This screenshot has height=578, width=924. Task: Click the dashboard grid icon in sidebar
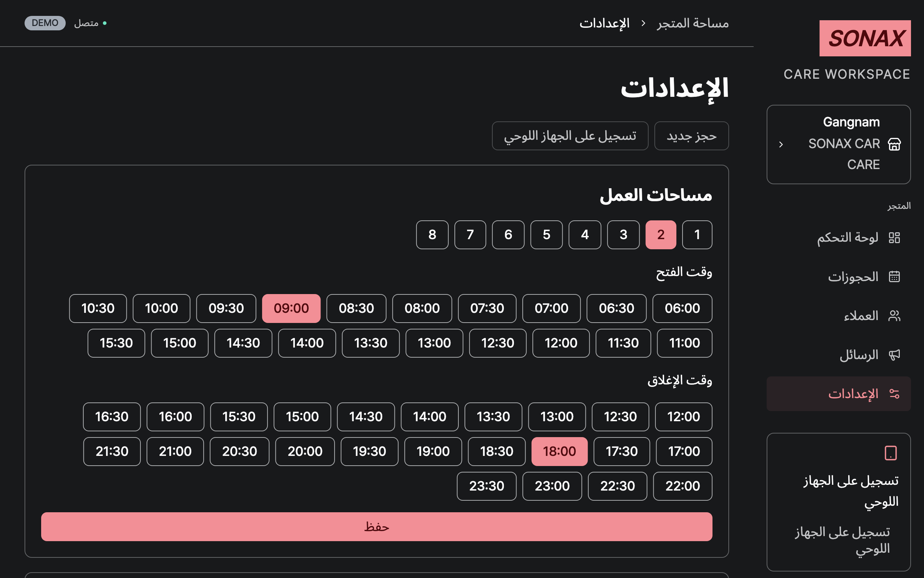tap(894, 238)
